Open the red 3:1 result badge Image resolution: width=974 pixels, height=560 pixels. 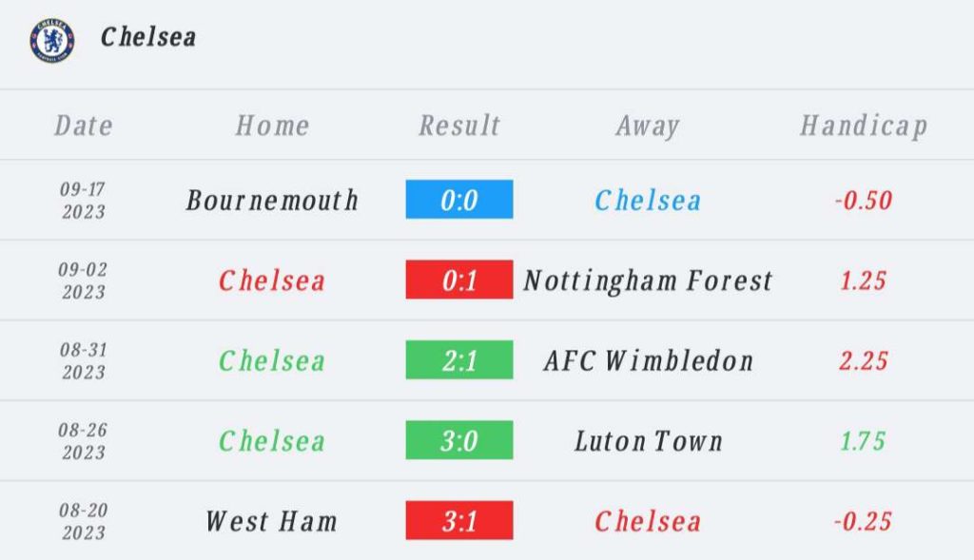pos(459,520)
